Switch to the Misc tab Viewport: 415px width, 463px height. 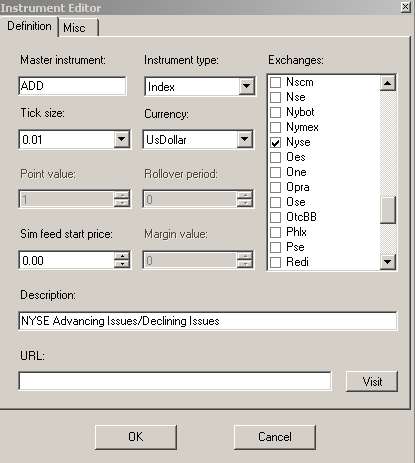(x=78, y=28)
